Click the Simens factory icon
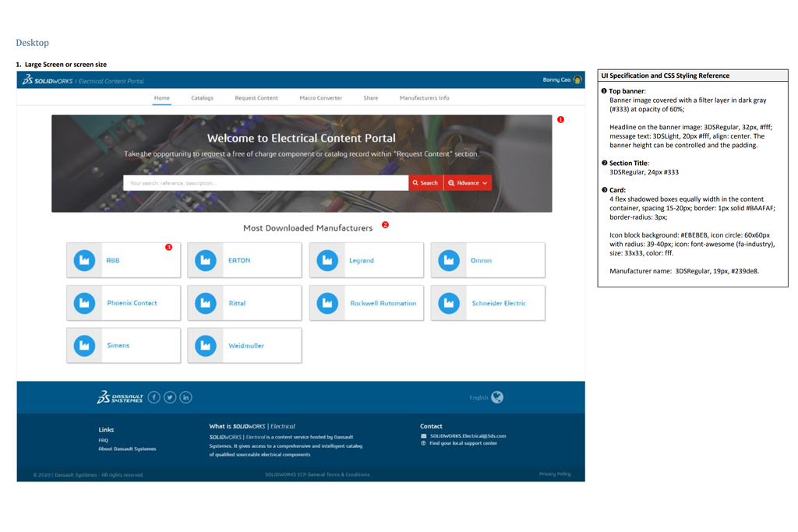 [x=84, y=346]
